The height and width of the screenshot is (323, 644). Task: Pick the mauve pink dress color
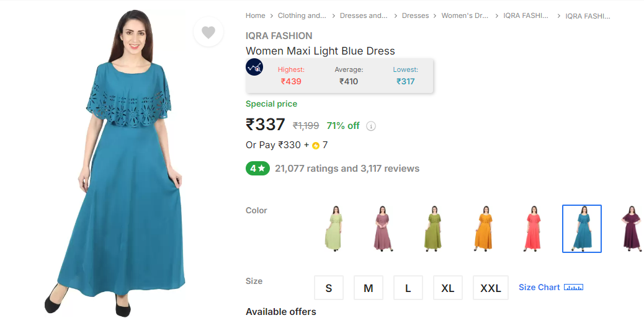[383, 229]
